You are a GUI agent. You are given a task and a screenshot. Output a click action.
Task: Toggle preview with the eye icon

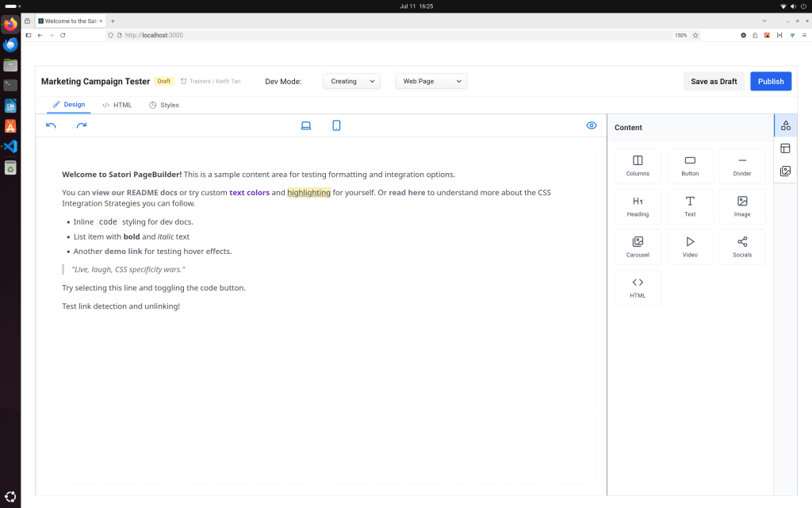[591, 125]
